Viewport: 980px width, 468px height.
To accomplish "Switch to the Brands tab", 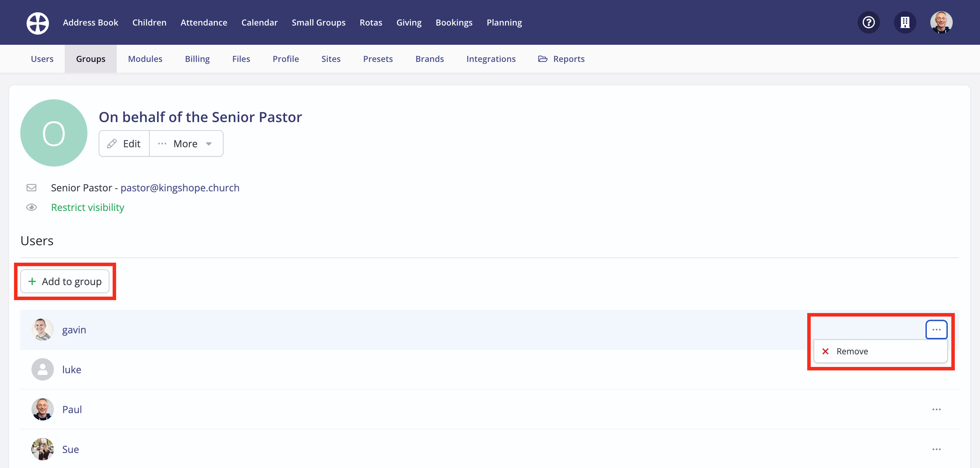I will click(x=429, y=59).
